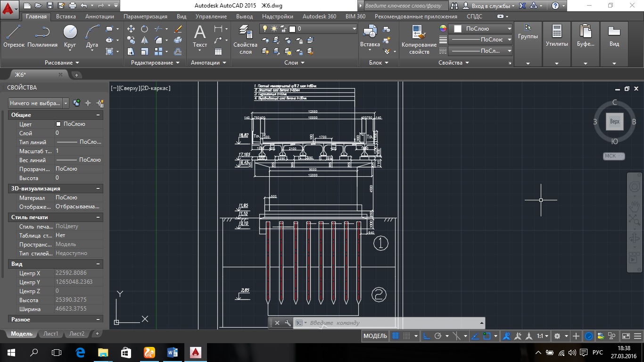The width and height of the screenshot is (644, 362).
Task: Toggle ortho mode in status bar
Action: click(426, 336)
